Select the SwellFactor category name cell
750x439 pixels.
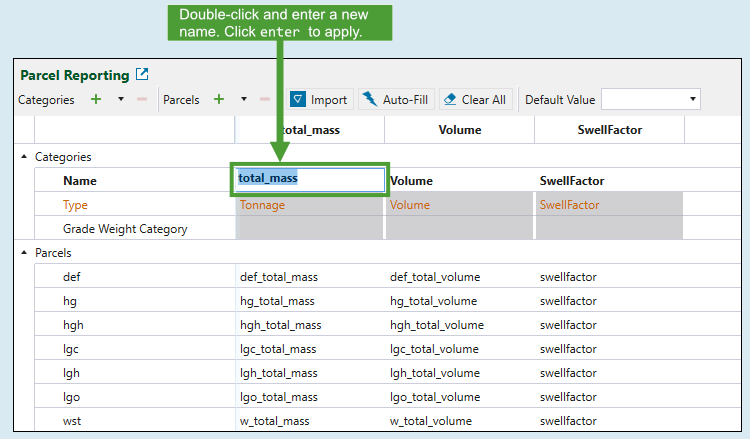point(609,180)
